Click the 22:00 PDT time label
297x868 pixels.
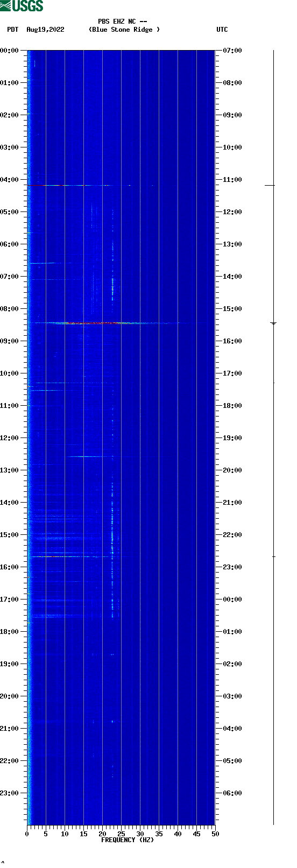pyautogui.click(x=9, y=761)
